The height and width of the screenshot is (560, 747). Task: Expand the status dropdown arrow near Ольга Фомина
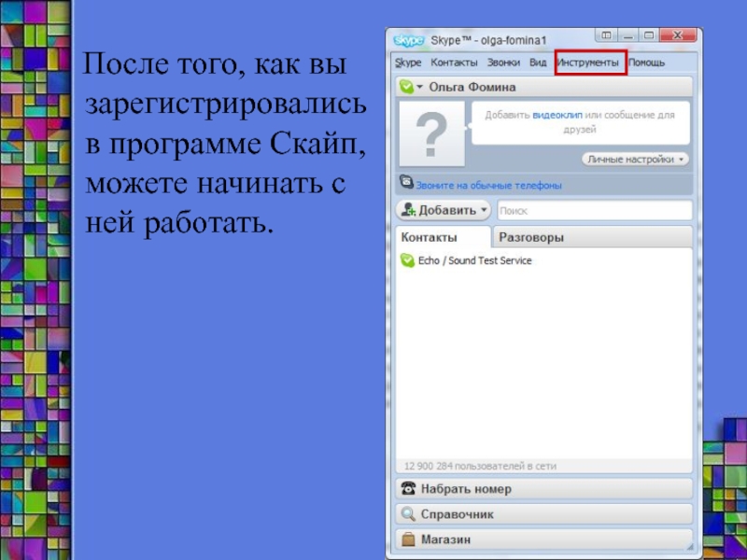coord(419,87)
